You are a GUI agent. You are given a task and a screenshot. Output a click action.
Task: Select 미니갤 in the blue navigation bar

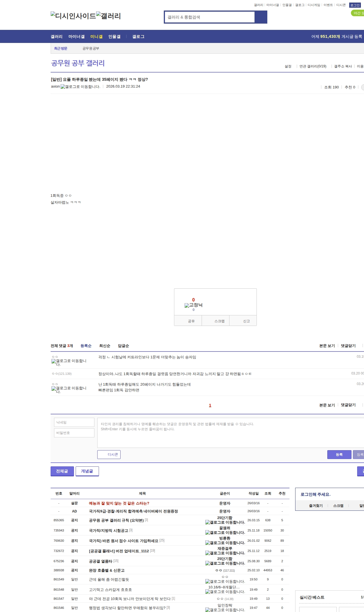pos(96,37)
